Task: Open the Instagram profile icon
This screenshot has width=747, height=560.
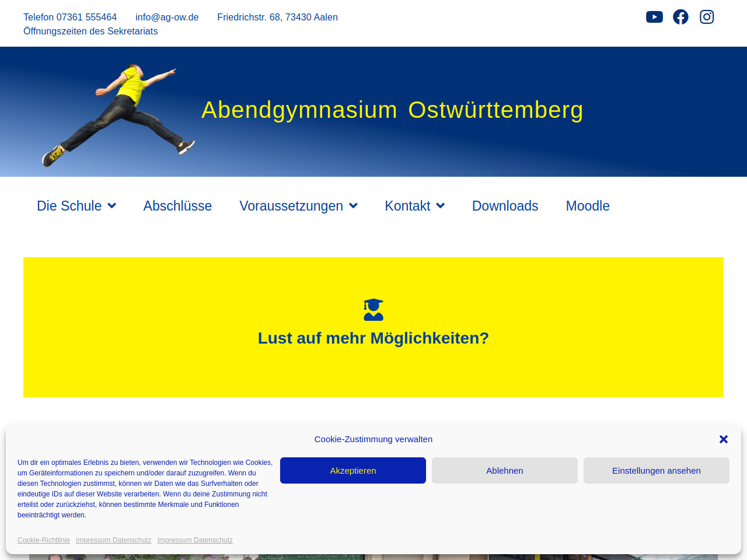Action: click(707, 17)
